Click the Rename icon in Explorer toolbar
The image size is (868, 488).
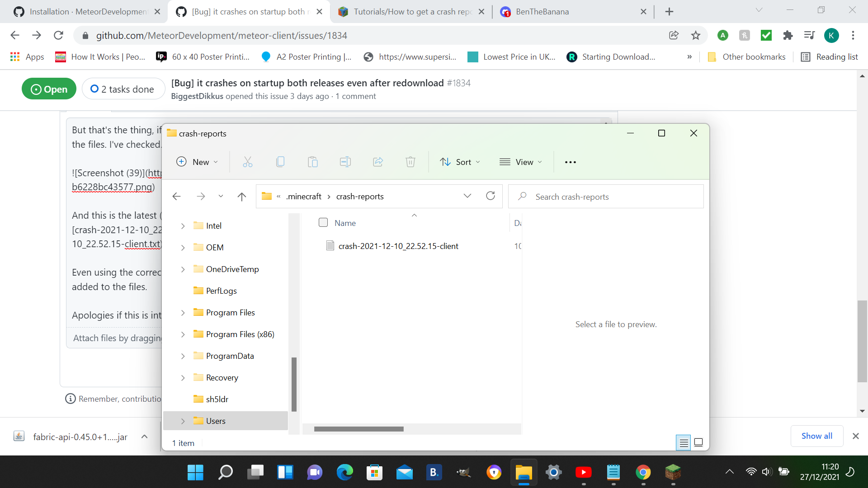tap(345, 162)
